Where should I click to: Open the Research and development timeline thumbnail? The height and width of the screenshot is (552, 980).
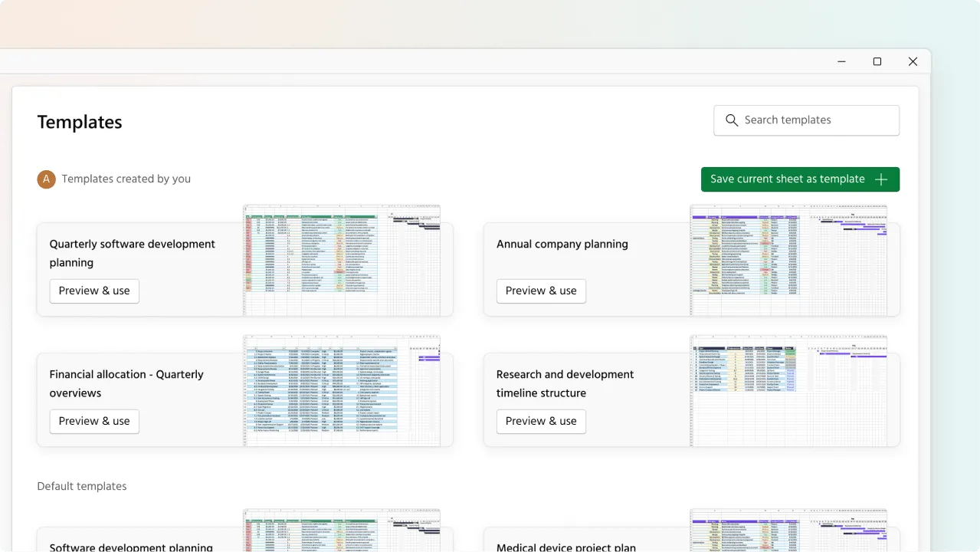[x=788, y=390]
